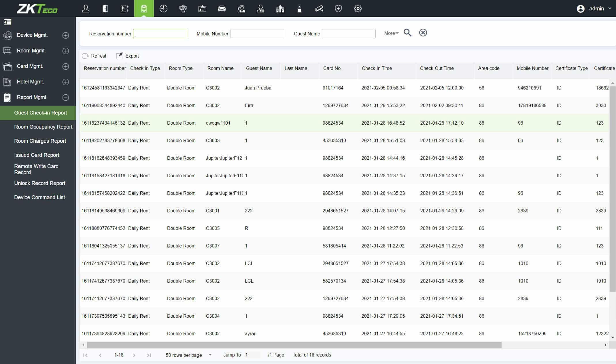Open the Video surveillance camera icon
The height and width of the screenshot is (364, 616).
coord(319,9)
